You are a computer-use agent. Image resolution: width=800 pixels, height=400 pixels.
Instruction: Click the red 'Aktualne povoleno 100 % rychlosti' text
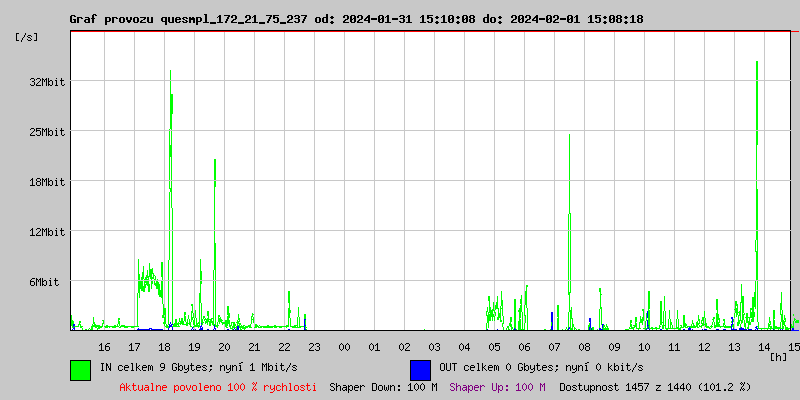click(x=218, y=387)
